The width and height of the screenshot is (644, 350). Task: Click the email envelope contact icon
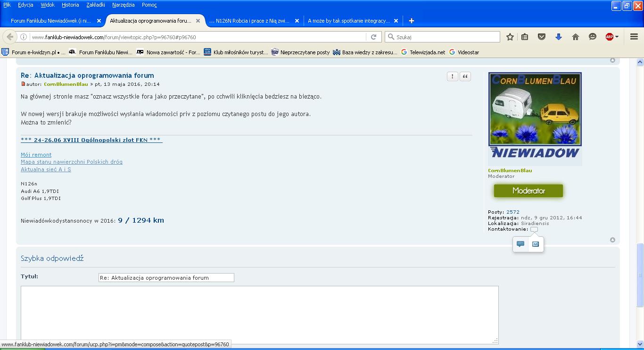pos(536,244)
